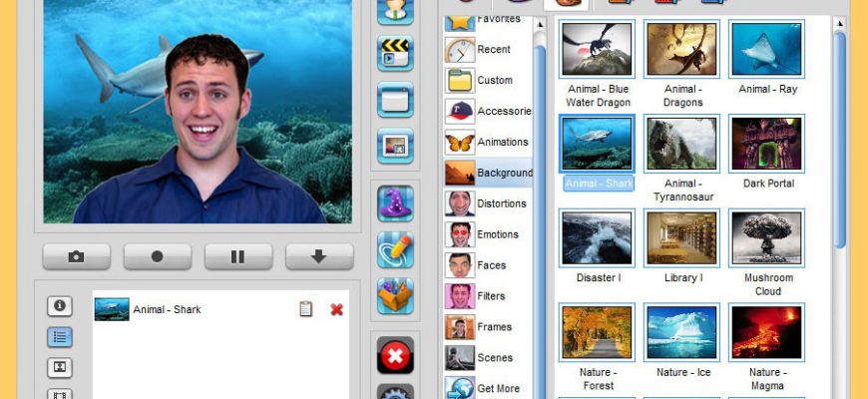The width and height of the screenshot is (868, 399).
Task: Open the Scenes category
Action: [x=488, y=358]
